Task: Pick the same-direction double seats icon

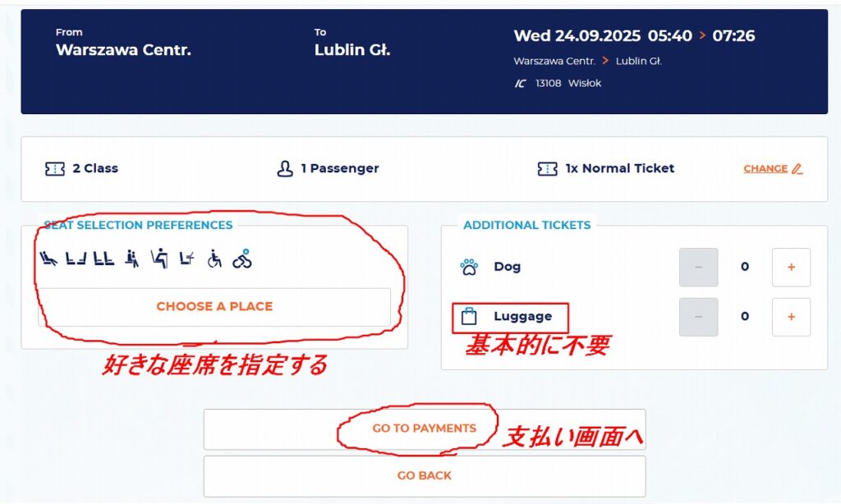Action: coord(103,259)
